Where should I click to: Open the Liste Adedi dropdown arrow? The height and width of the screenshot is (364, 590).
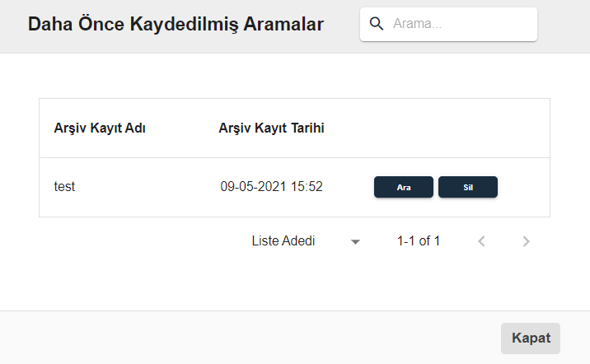click(x=355, y=242)
